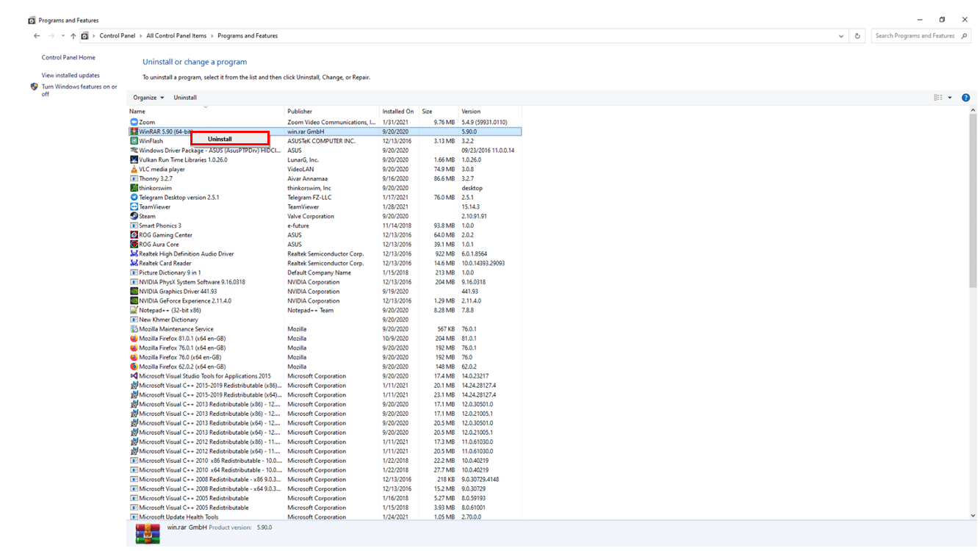This screenshot has width=980, height=551.
Task: Select the "Mozilla Maintenance Service" entry
Action: [325, 329]
